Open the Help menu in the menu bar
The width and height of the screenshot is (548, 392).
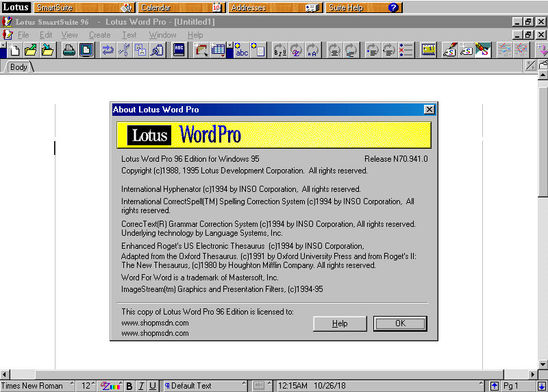pos(195,35)
